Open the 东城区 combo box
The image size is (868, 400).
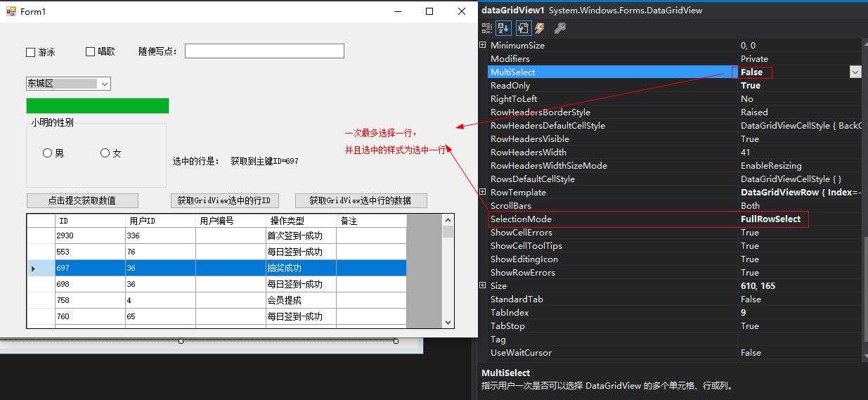[68, 84]
